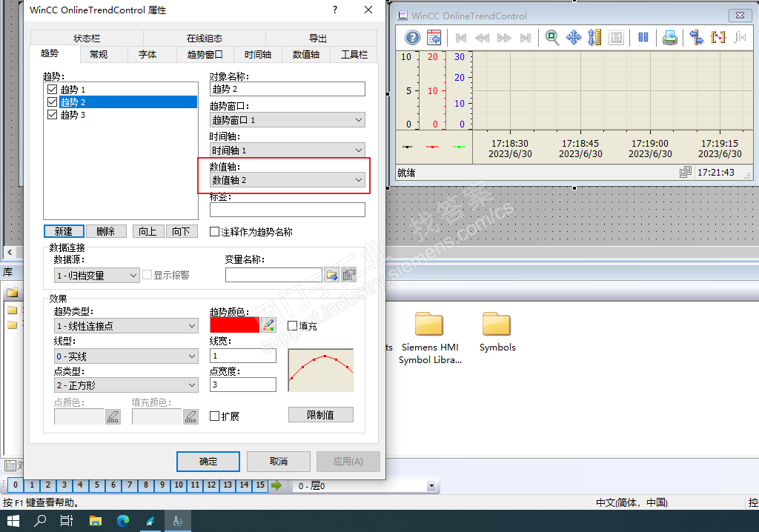Image resolution: width=759 pixels, height=532 pixels.
Task: Toggle layer 15 button in layer bar
Action: click(260, 485)
